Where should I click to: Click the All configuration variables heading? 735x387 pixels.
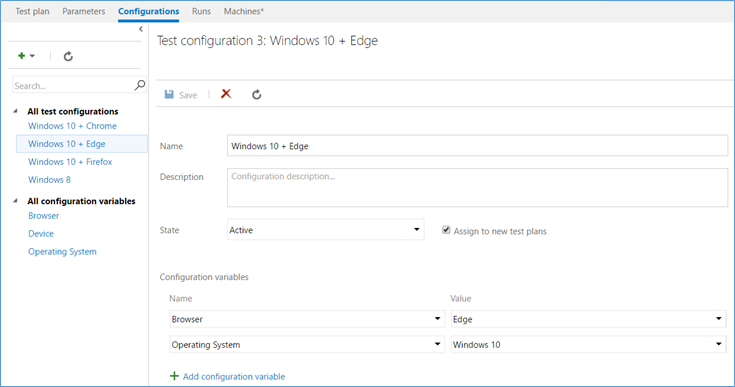click(81, 201)
